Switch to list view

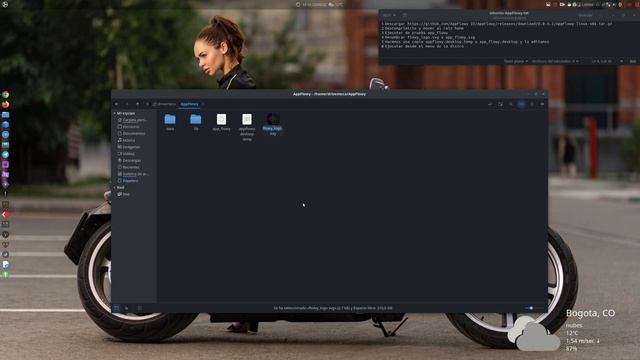coord(532,104)
